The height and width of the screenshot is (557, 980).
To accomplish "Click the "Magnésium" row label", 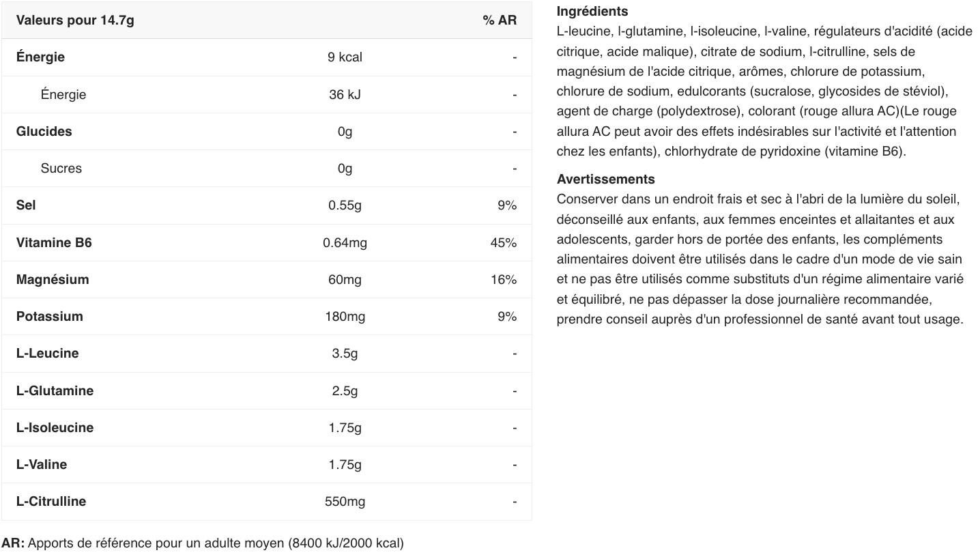I will coord(53,279).
